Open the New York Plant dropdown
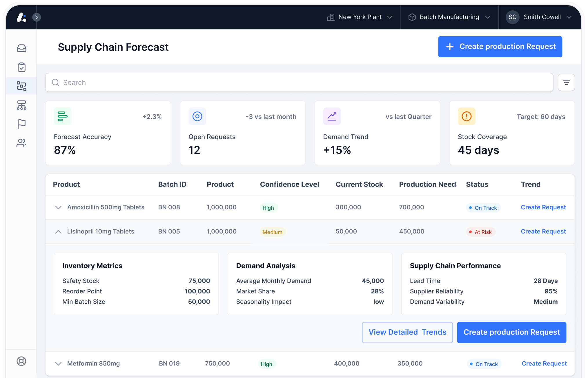 (x=360, y=17)
